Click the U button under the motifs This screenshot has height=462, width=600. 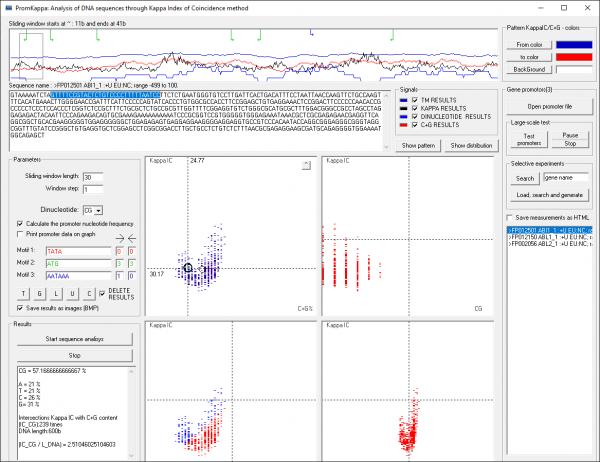tap(73, 294)
